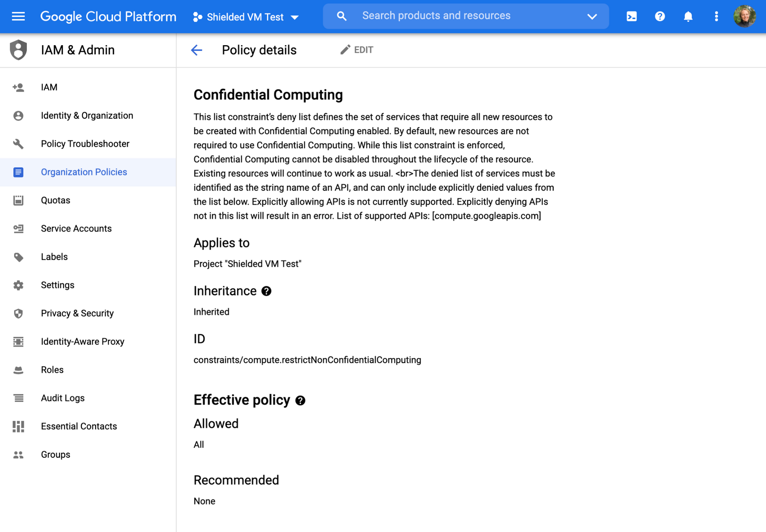The width and height of the screenshot is (766, 532).
Task: Click the 'Inherited' value text
Action: (211, 312)
